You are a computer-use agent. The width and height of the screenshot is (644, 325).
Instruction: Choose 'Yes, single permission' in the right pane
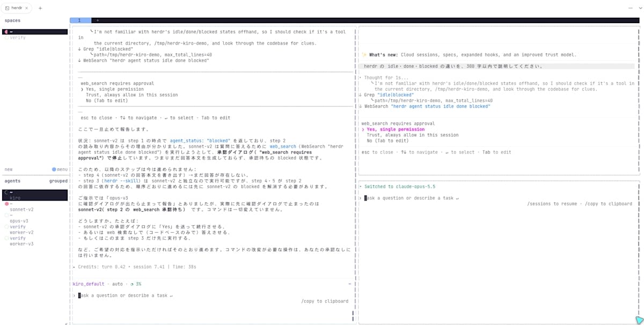pyautogui.click(x=396, y=129)
